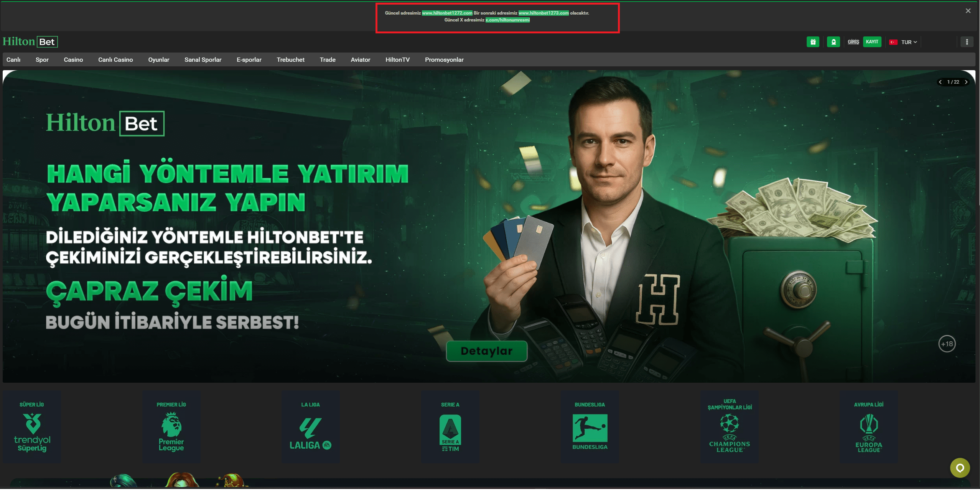Click the green gift bonus icon
Image resolution: width=980 pixels, height=492 pixels.
(x=813, y=42)
